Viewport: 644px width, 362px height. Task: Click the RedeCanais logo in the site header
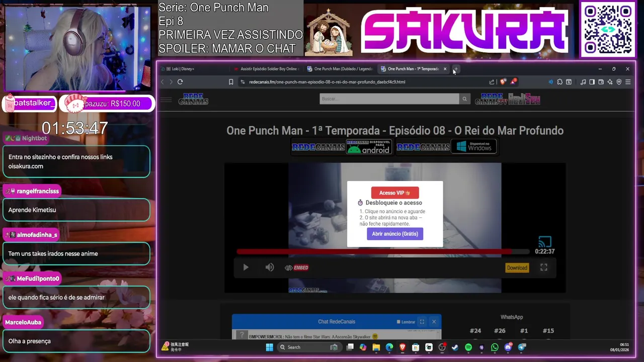click(193, 99)
